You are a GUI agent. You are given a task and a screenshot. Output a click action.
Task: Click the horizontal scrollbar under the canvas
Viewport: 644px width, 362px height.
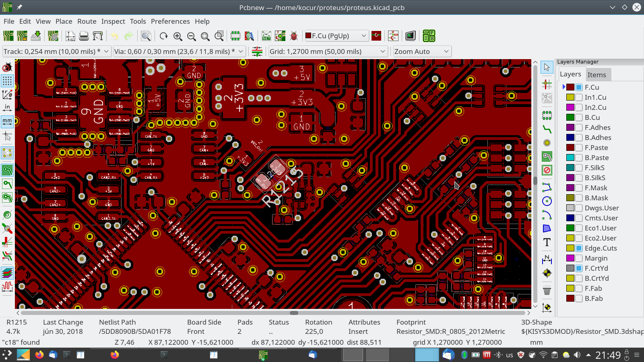point(273,313)
